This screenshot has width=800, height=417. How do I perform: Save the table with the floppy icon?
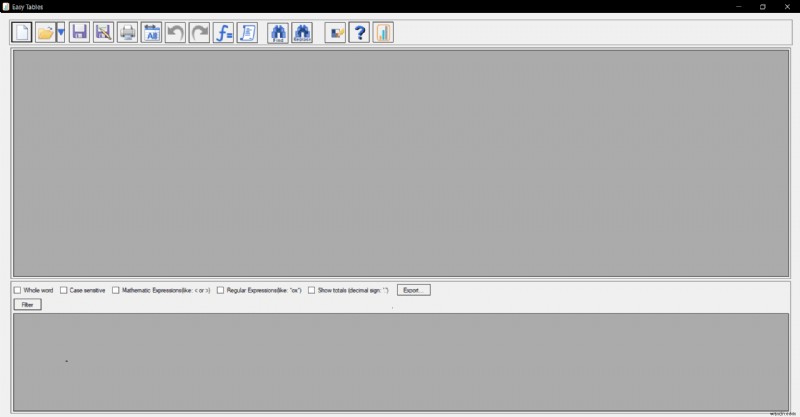79,33
